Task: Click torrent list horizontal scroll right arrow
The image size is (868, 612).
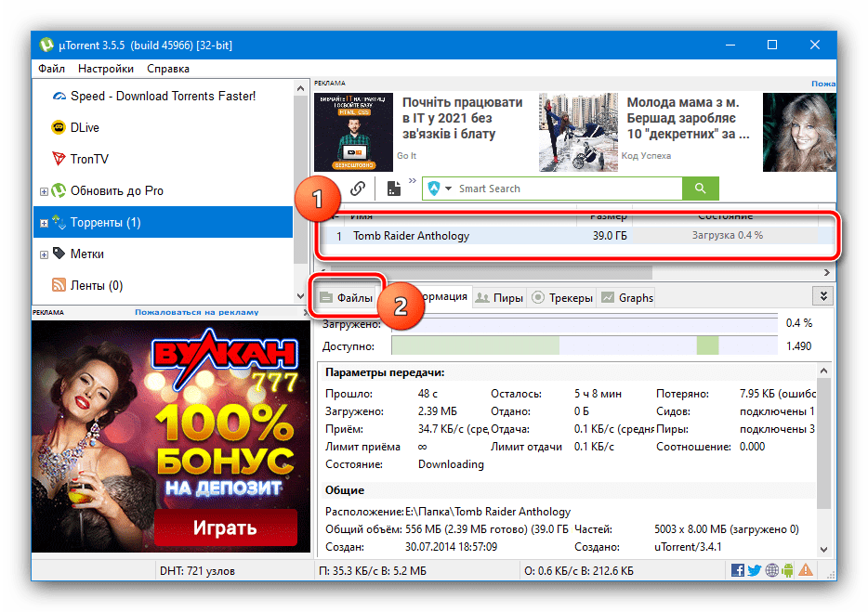Action: [x=826, y=273]
